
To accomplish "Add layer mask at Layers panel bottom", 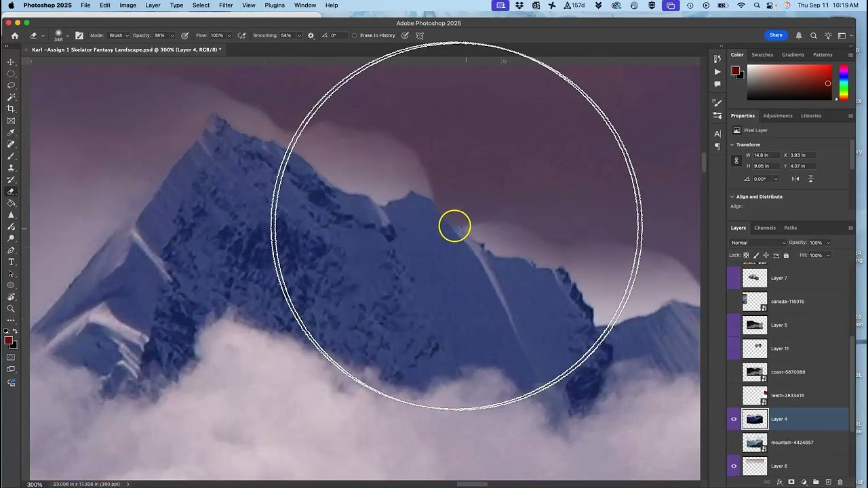I will [791, 482].
